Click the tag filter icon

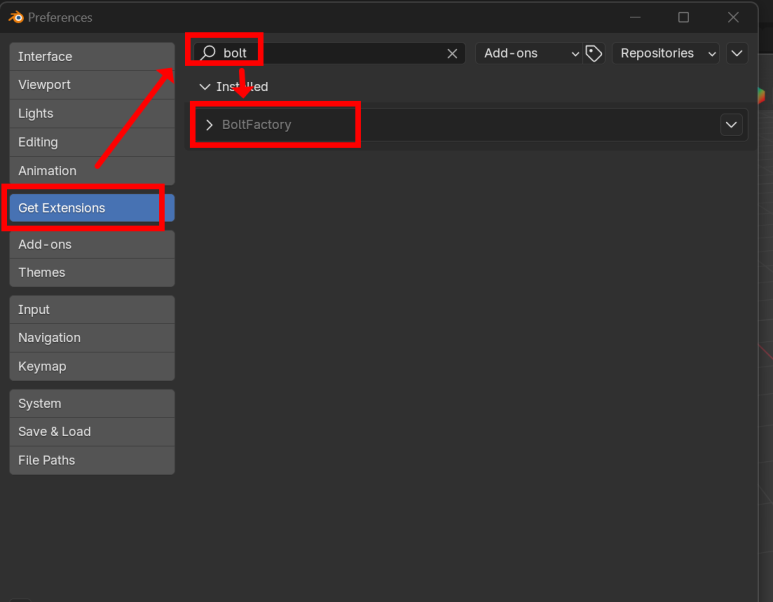coord(594,53)
